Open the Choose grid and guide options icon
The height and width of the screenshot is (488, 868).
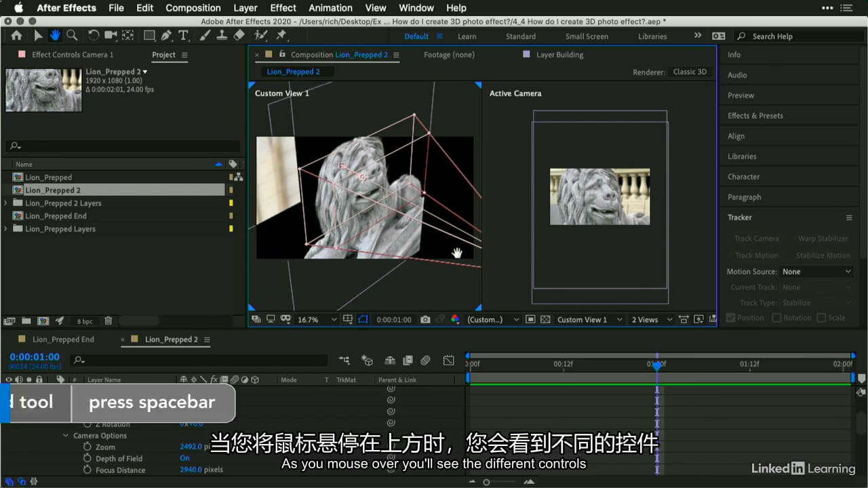348,319
